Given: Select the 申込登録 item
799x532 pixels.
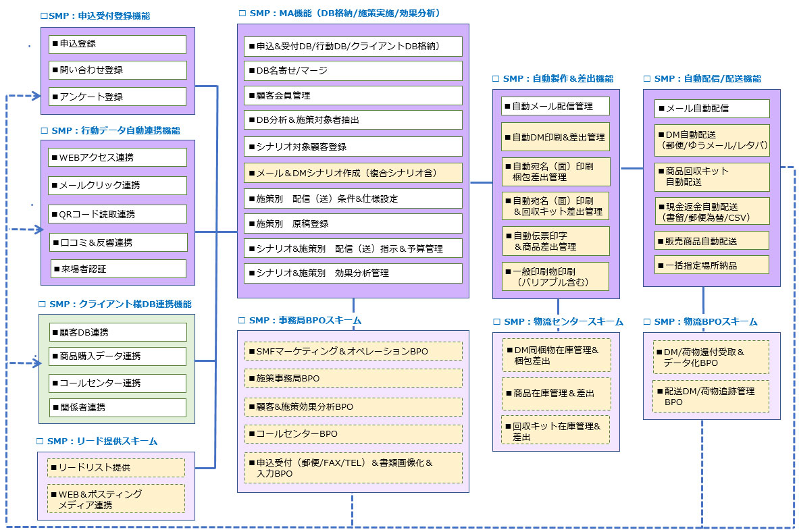Looking at the screenshot, I should [117, 45].
